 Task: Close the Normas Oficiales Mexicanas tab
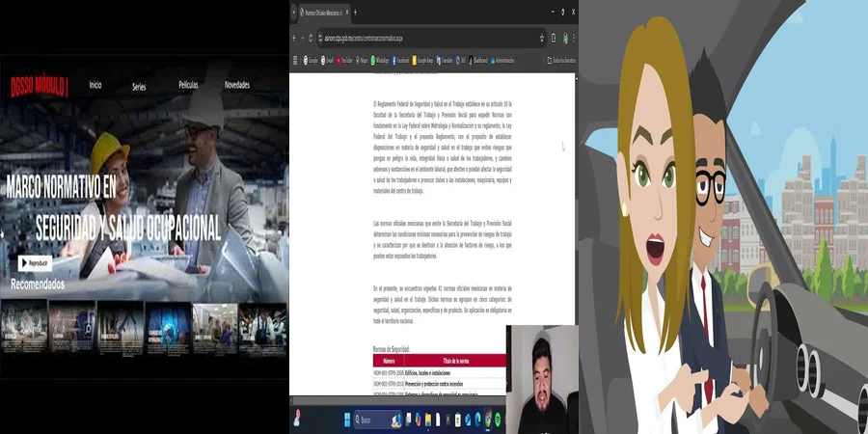pyautogui.click(x=347, y=13)
